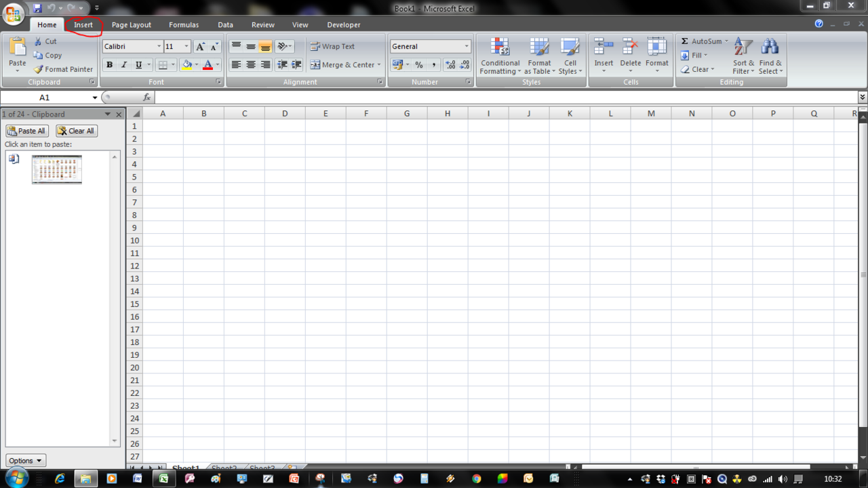This screenshot has width=868, height=488.
Task: Open the Format as Table gallery
Action: [540, 56]
